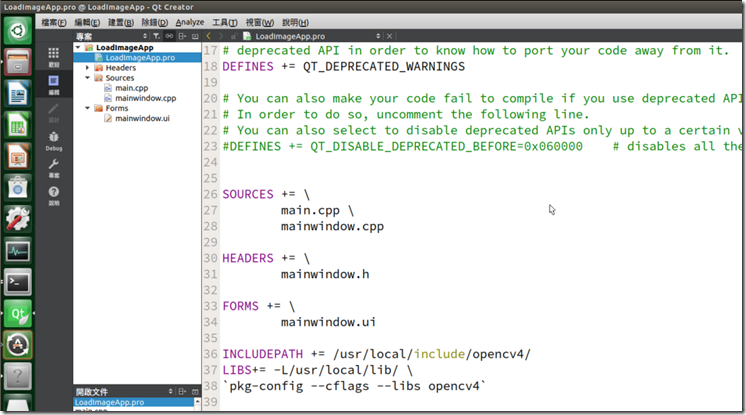The width and height of the screenshot is (746, 415).
Task: Select LoadImageApp.pro in open documents list
Action: pyautogui.click(x=110, y=401)
